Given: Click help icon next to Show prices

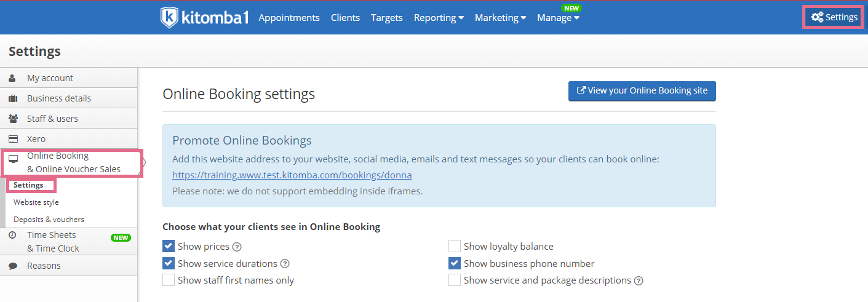Looking at the screenshot, I should pyautogui.click(x=237, y=247).
